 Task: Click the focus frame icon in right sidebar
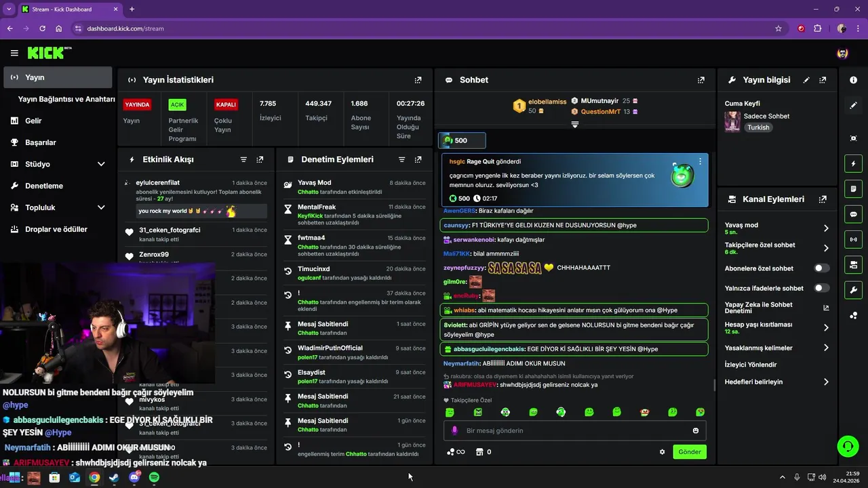[853, 138]
